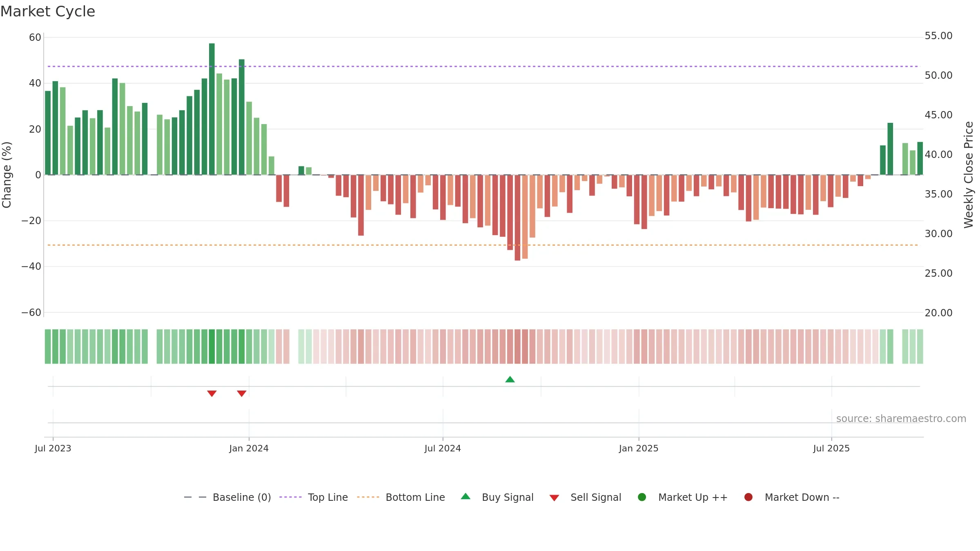
Task: Click the −60 label on the change axis
Action: (31, 313)
